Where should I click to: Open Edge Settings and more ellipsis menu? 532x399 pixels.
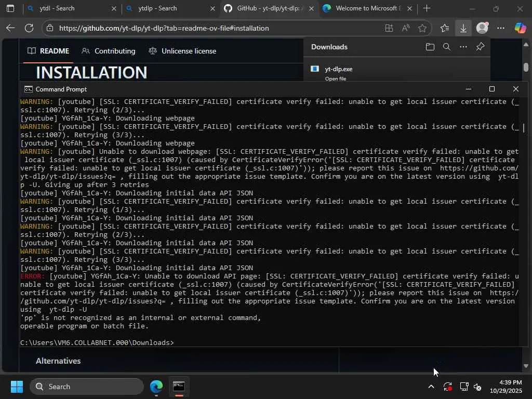(x=501, y=28)
